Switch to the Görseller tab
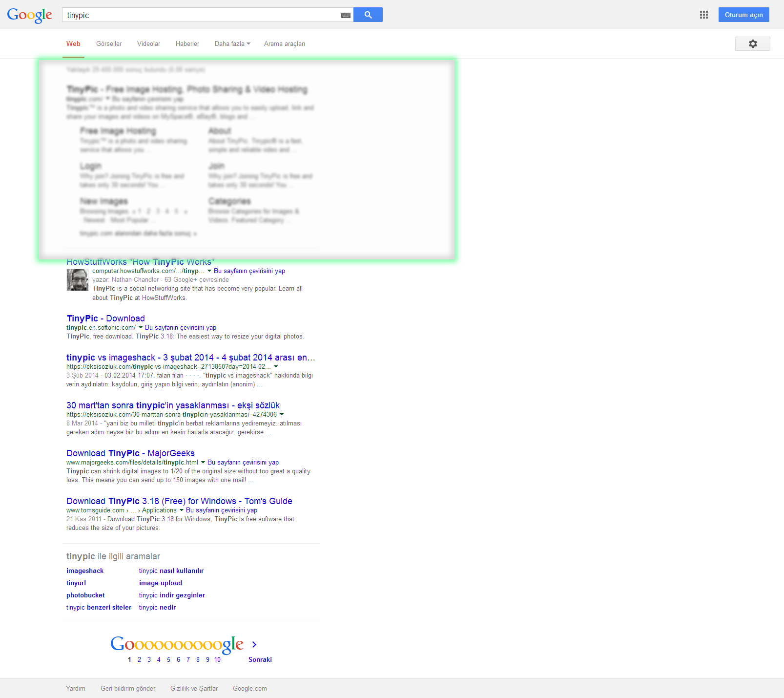Image resolution: width=784 pixels, height=698 pixels. click(109, 43)
